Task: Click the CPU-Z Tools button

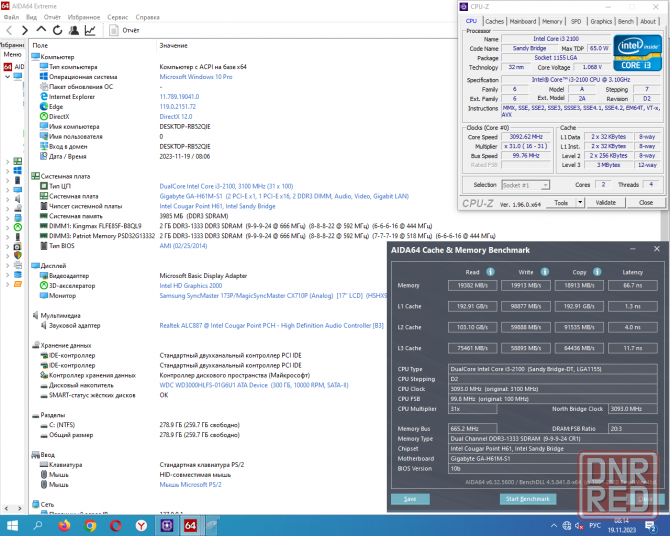Action: [561, 203]
